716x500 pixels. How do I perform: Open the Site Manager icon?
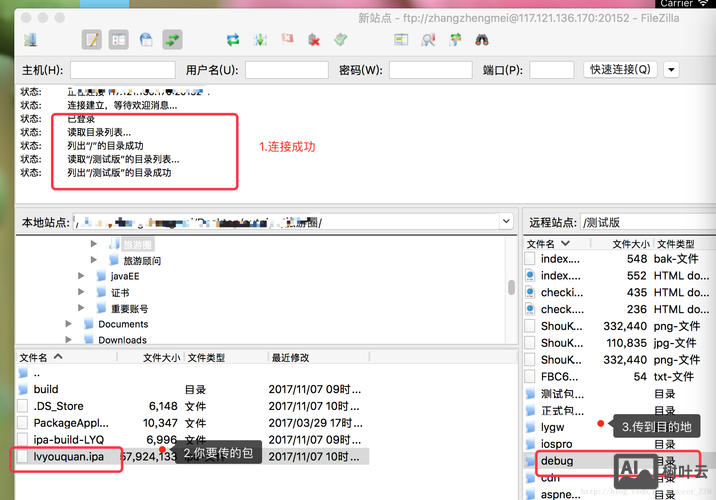[31, 40]
